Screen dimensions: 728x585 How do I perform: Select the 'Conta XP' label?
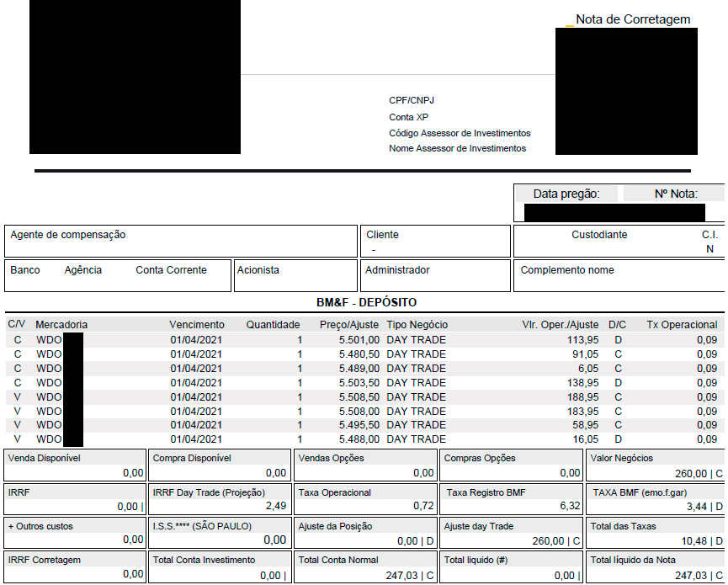(x=408, y=117)
